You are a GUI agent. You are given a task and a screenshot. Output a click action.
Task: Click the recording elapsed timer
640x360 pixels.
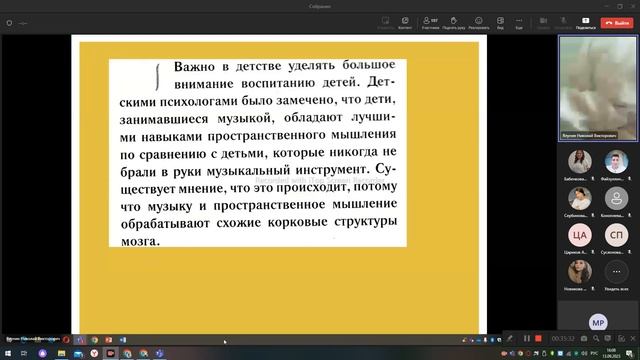click(x=563, y=338)
